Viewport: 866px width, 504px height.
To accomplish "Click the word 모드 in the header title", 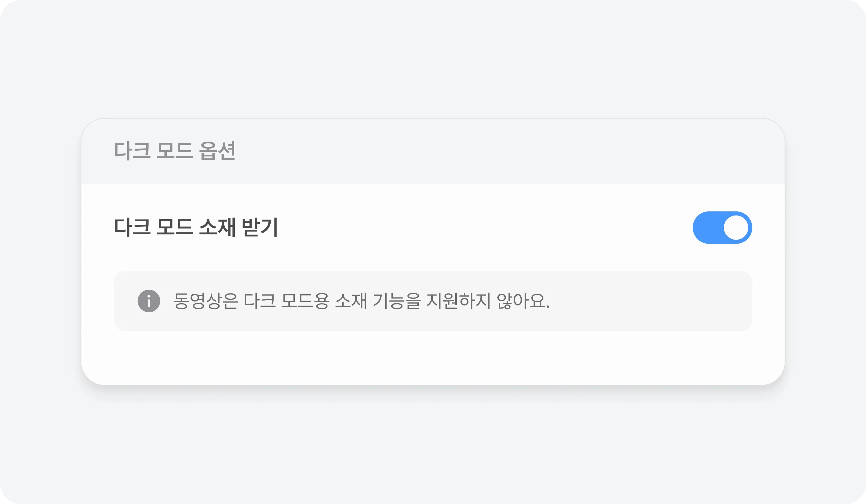I will tap(174, 151).
